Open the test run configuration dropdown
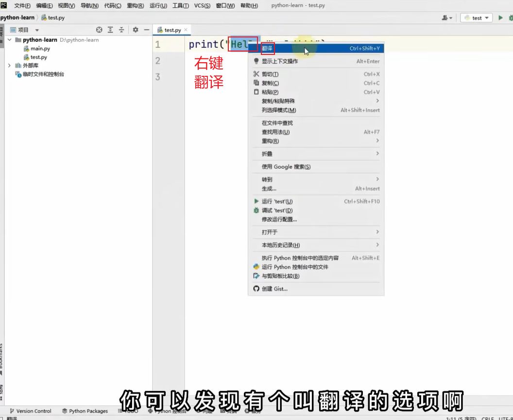This screenshot has height=420, width=513. pos(476,18)
